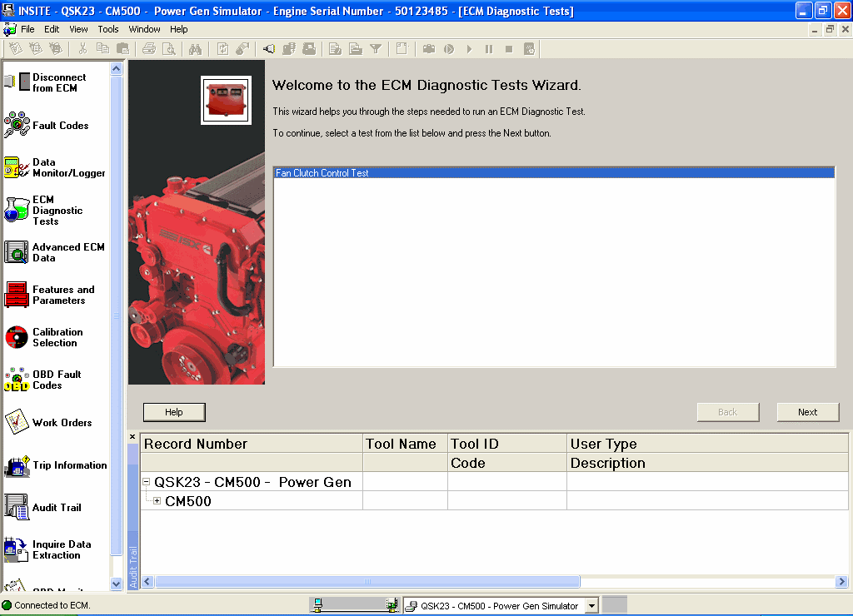Click the ECM connector plug toolbar icon
Viewport: 853px width, 616px height.
(x=269, y=49)
